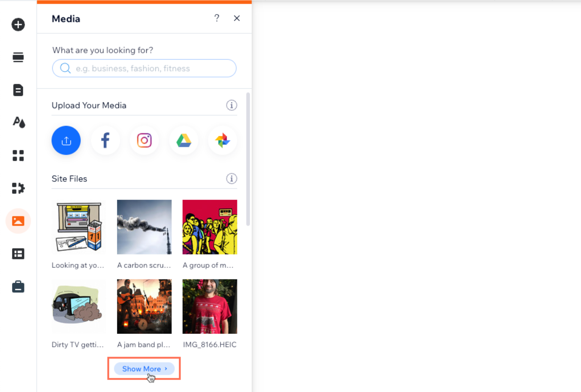Open the briefcase sidebar icon
Screen dimensions: 581x392
(x=18, y=287)
